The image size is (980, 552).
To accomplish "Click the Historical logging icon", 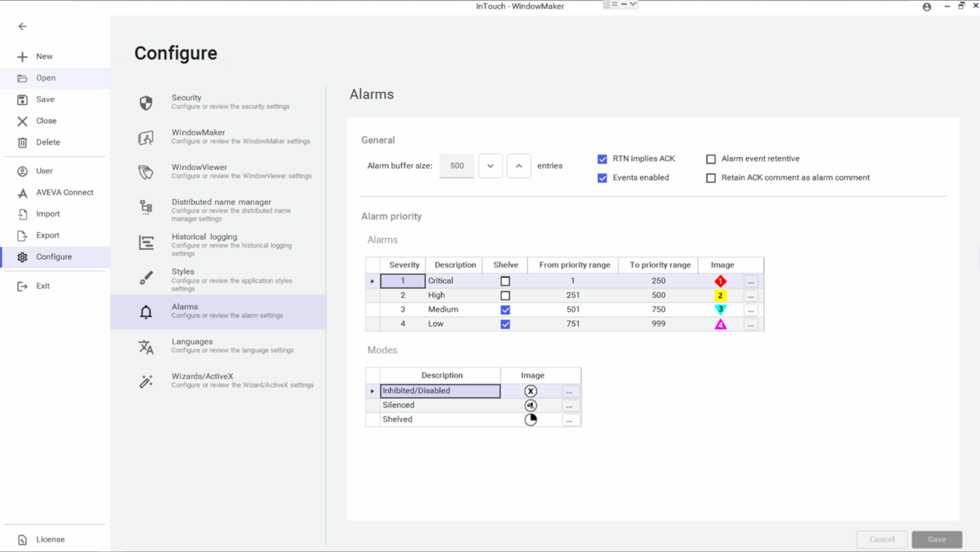I will point(146,243).
